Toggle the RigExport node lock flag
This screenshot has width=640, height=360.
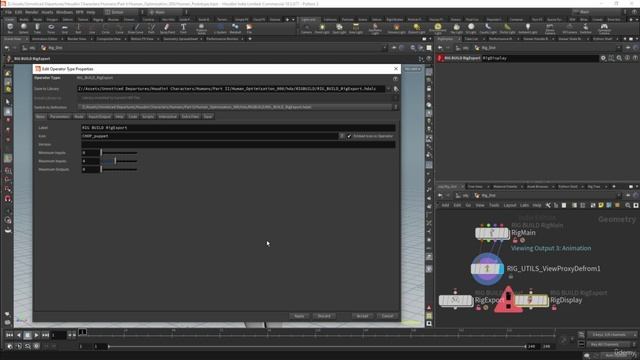[478, 308]
